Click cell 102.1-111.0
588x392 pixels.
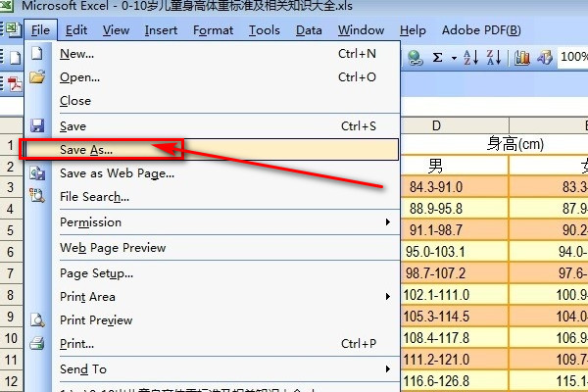(x=455, y=295)
